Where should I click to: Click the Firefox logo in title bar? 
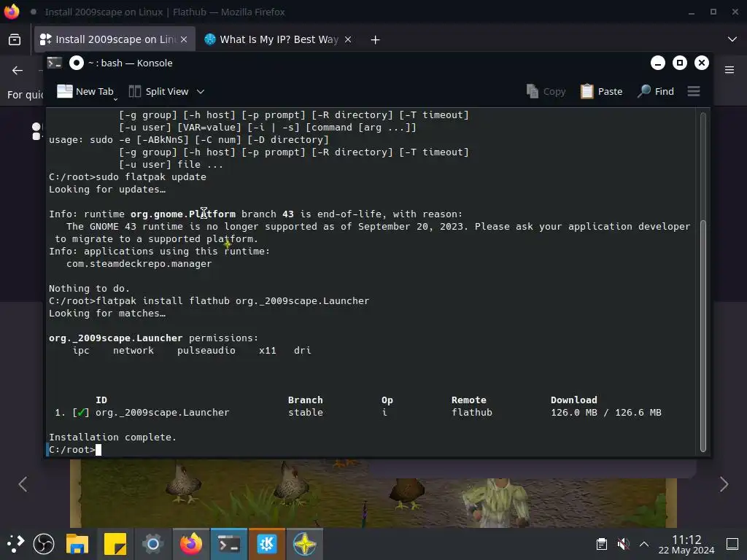click(12, 12)
